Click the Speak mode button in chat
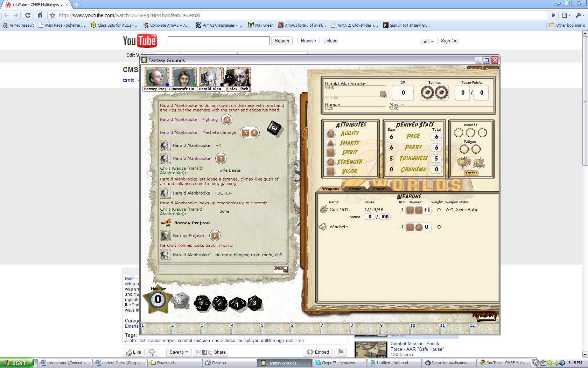This screenshot has height=368, width=588. pyautogui.click(x=280, y=269)
